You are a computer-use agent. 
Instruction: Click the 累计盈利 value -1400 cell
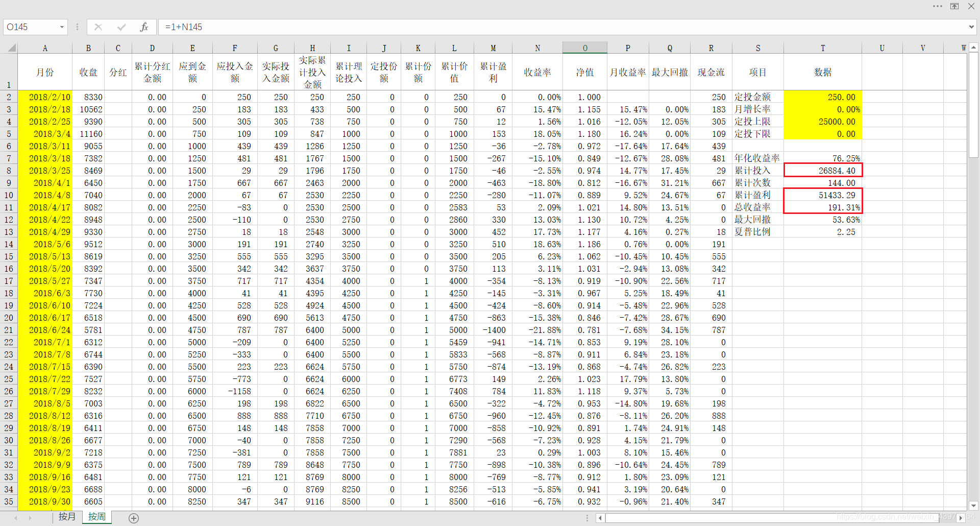pos(493,330)
